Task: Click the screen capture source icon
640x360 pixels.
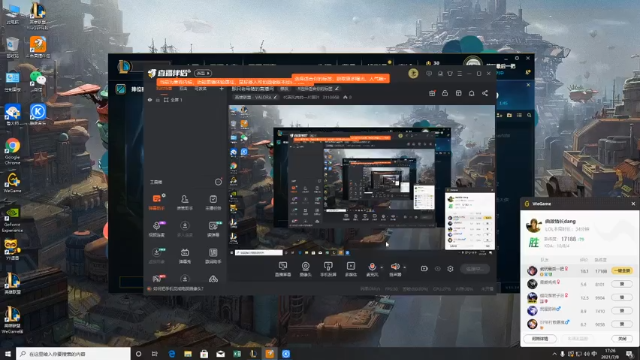Action: [282, 269]
